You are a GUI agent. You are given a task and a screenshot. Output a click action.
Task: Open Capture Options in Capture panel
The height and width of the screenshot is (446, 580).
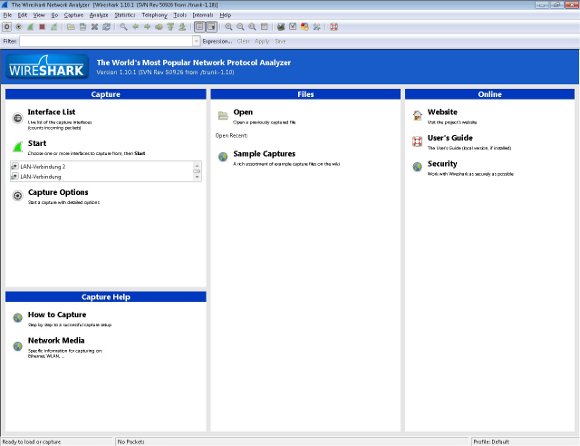point(58,192)
